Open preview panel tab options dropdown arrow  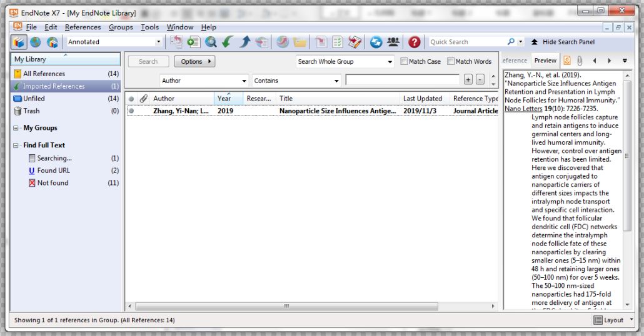[625, 61]
